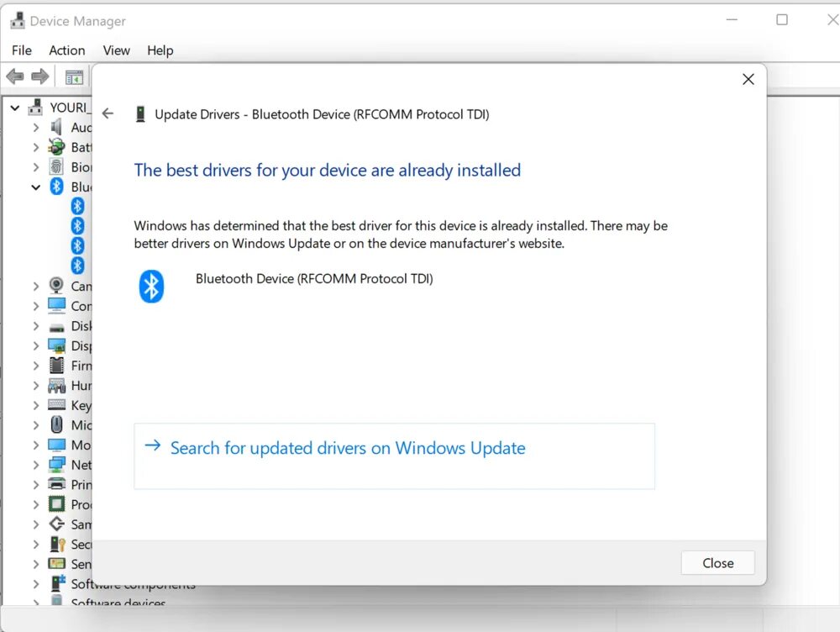Select the Firmware chip icon
Screen dimensions: 840x632
click(56, 365)
